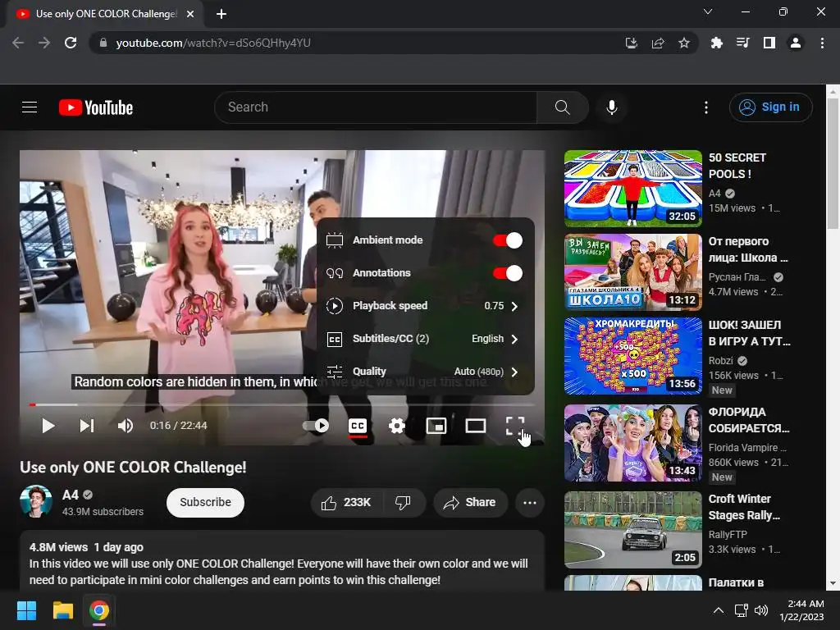
Task: Click the search magnifier button
Action: [563, 107]
